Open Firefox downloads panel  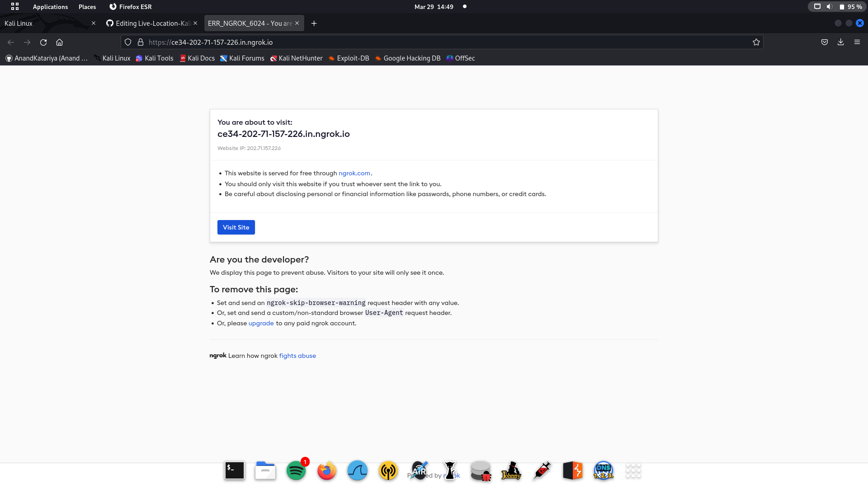click(x=840, y=42)
